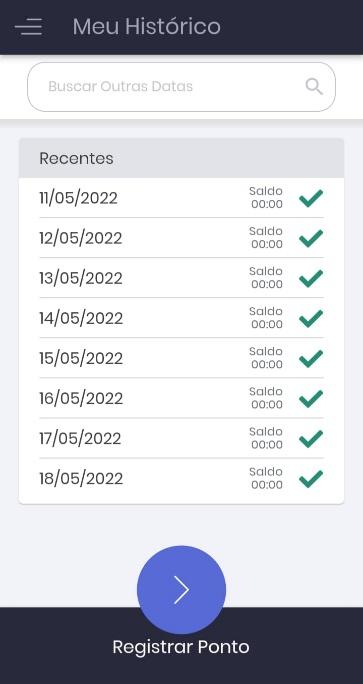Image resolution: width=363 pixels, height=684 pixels.
Task: Click the green checkmark for 11/05/2022
Action: (x=311, y=198)
